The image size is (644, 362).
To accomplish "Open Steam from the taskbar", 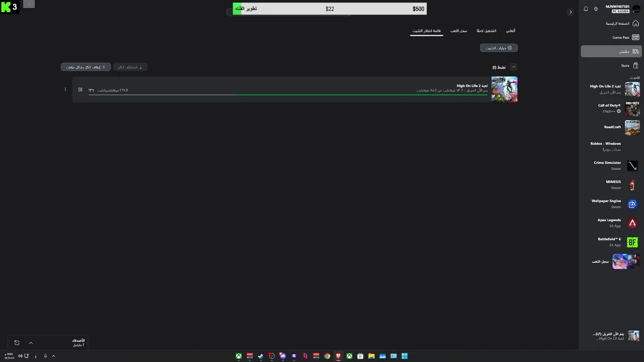I will click(x=261, y=356).
